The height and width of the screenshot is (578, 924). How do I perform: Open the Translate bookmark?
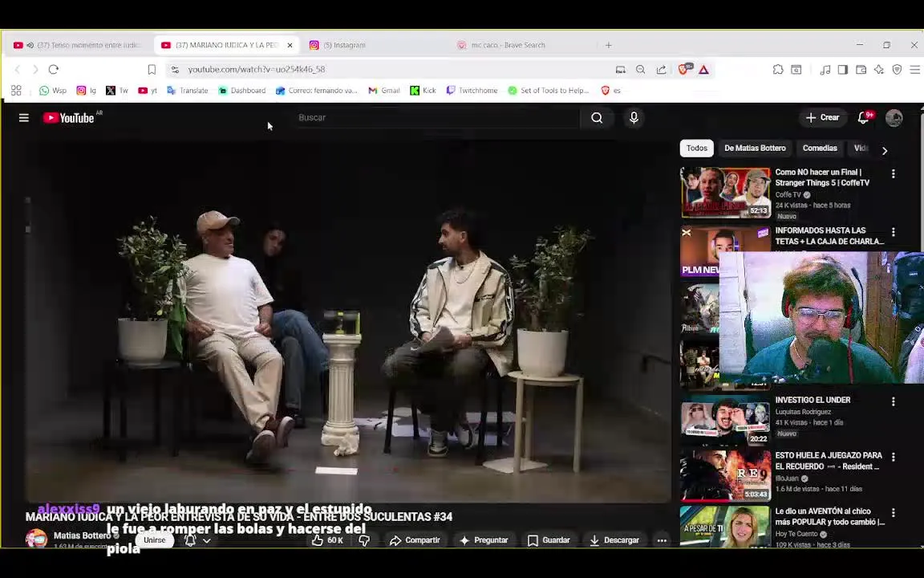pos(188,90)
